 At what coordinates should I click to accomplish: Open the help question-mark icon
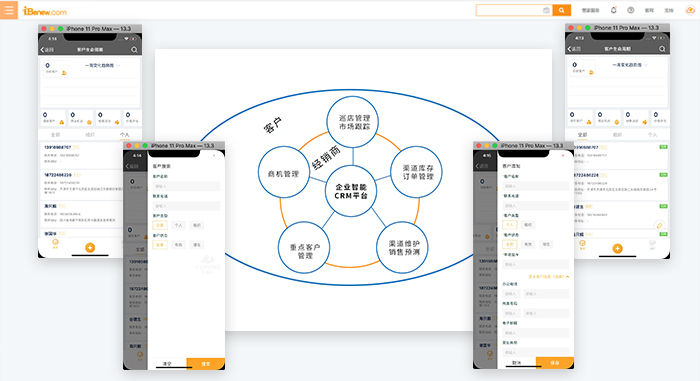630,10
